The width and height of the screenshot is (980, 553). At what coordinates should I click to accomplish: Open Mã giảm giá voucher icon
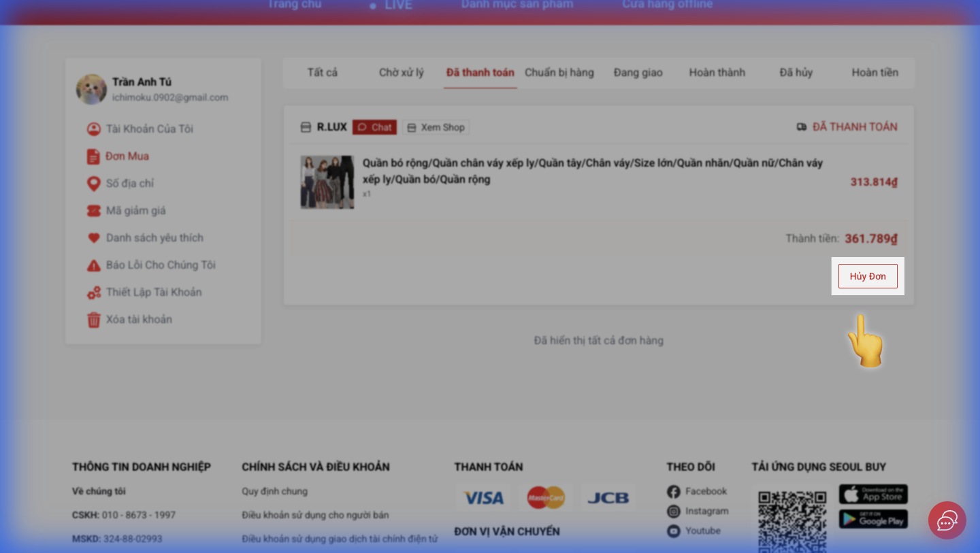(x=93, y=211)
